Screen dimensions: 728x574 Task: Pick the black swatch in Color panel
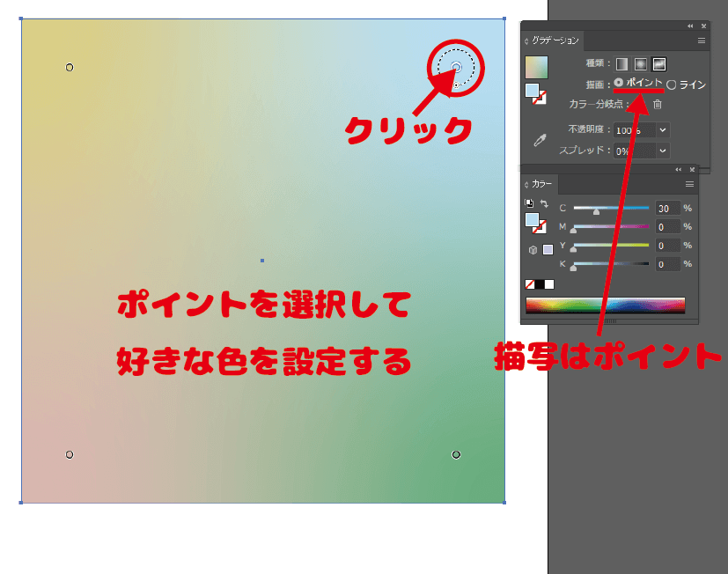coord(540,284)
